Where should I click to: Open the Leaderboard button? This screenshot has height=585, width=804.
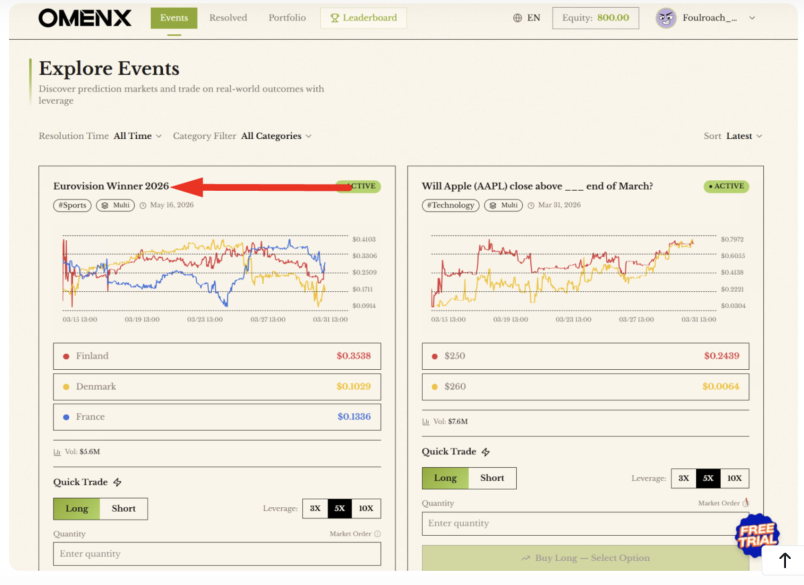pos(364,18)
